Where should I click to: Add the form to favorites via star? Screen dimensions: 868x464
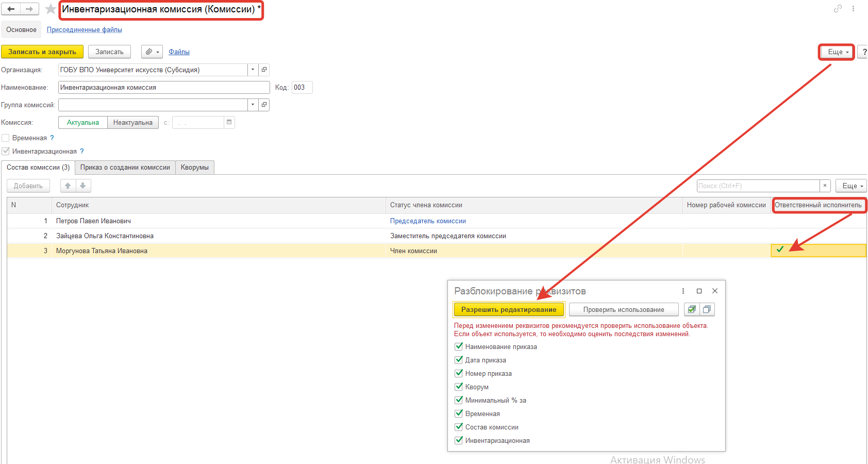(51, 9)
